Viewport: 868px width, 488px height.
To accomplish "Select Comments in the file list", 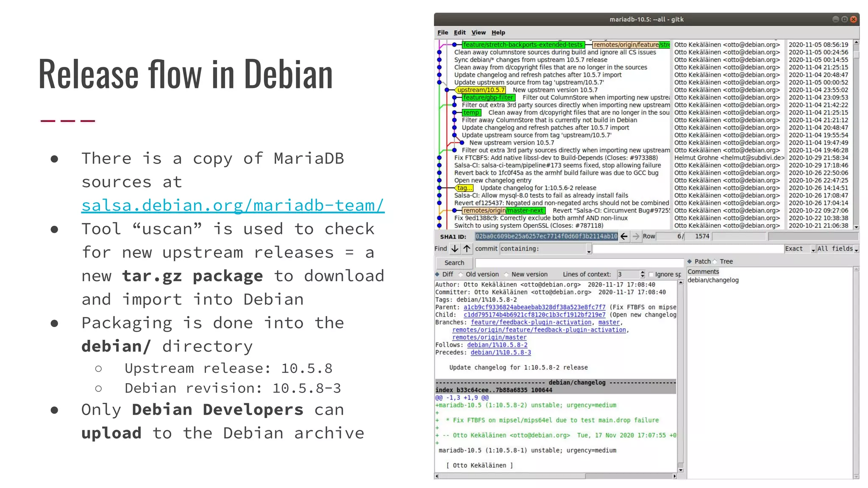I will 703,272.
